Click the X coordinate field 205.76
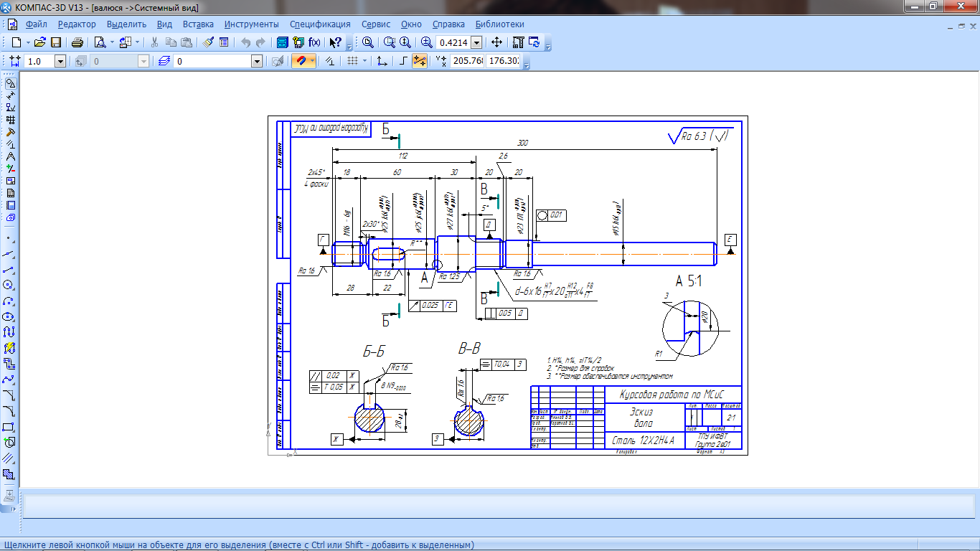This screenshot has height=551, width=980. (x=467, y=62)
